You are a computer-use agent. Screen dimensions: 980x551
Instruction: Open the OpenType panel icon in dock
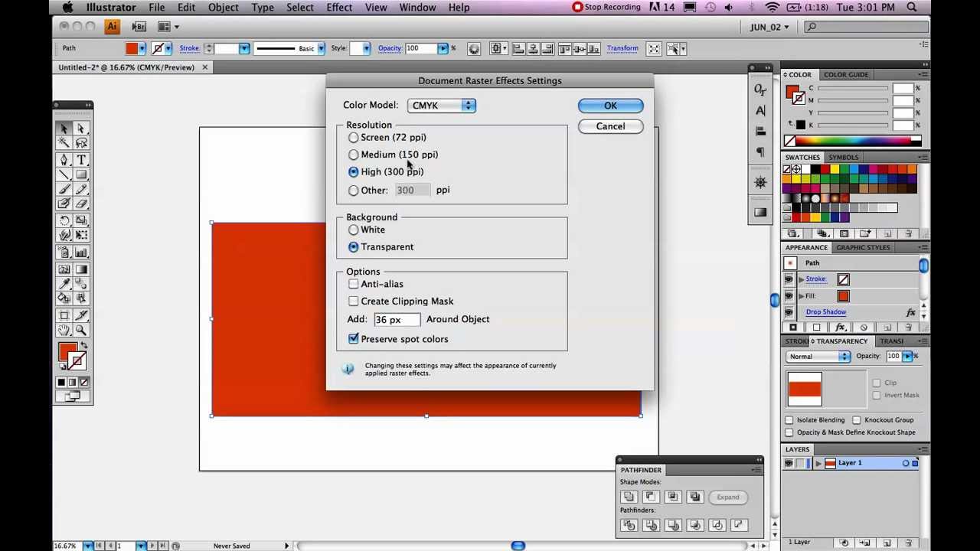click(760, 90)
